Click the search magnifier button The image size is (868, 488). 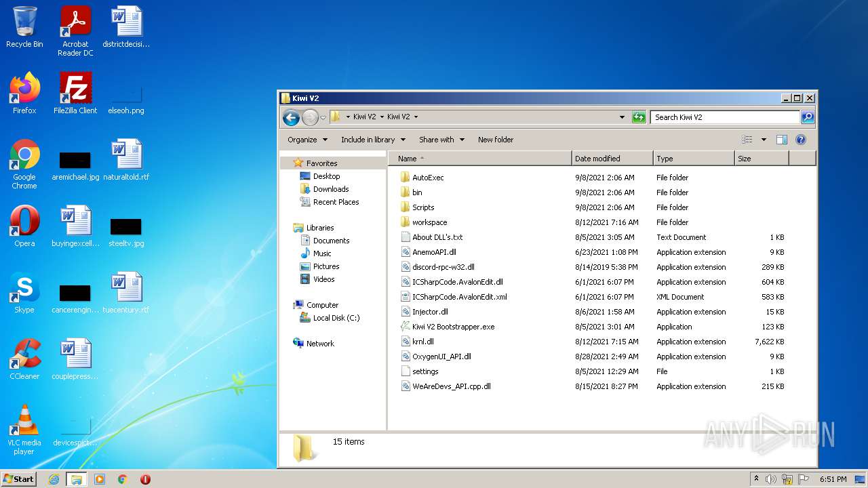(807, 117)
